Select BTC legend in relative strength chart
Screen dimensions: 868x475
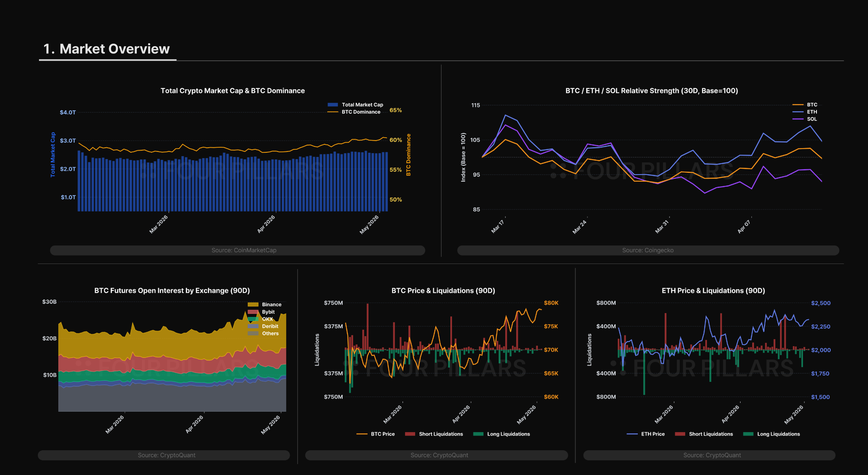coord(805,104)
